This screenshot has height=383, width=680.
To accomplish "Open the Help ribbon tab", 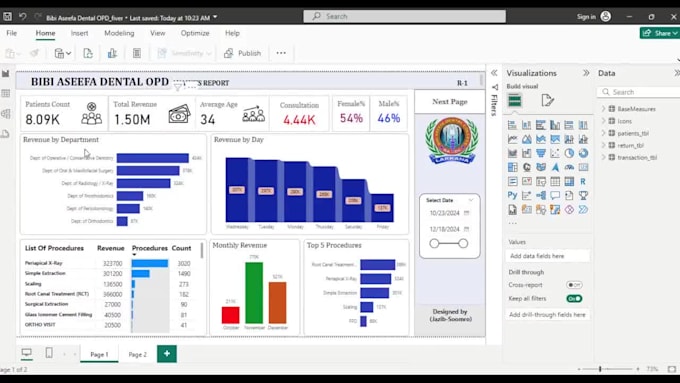I will 232,33.
